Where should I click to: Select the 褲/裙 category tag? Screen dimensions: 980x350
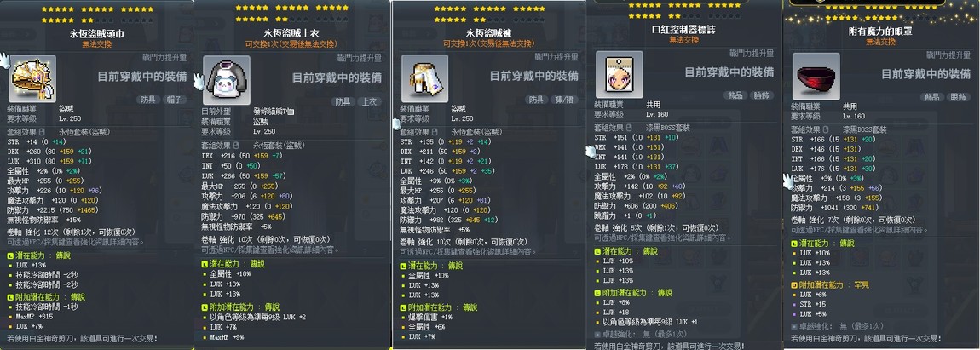pos(564,100)
